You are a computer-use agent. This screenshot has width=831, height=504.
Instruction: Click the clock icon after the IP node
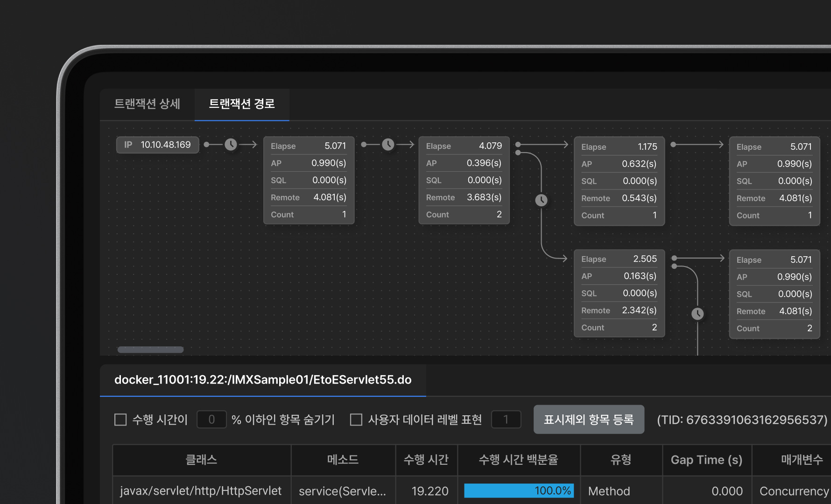pos(231,145)
